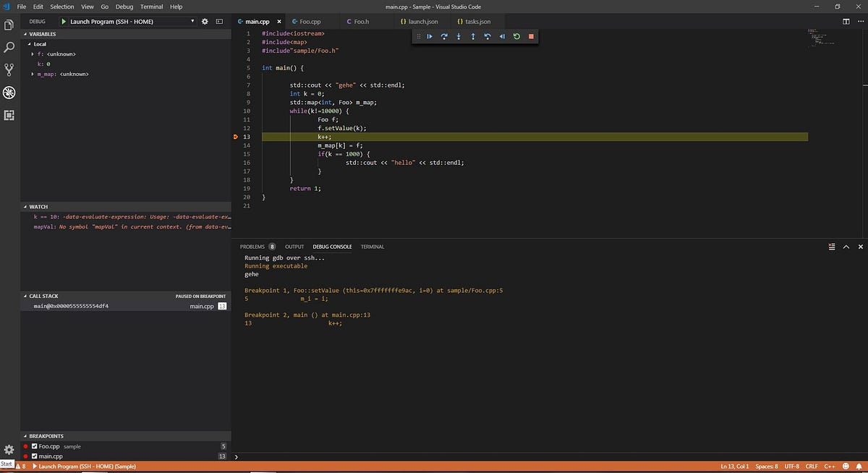
Task: Click the Explorer sidebar icon
Action: [8, 24]
